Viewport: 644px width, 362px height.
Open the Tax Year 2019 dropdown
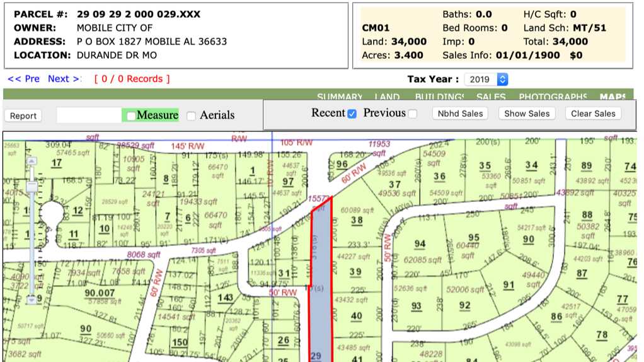click(486, 79)
